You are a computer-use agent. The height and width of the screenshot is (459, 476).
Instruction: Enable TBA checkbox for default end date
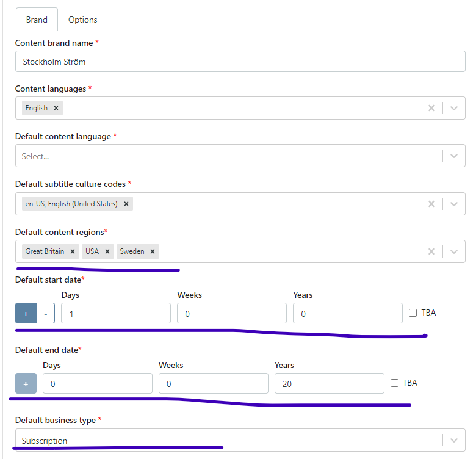(395, 383)
